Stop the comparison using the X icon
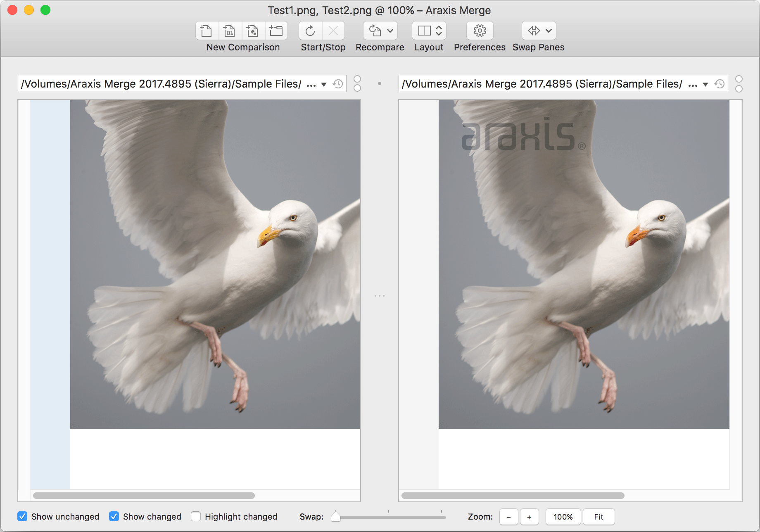The image size is (760, 532). (334, 31)
